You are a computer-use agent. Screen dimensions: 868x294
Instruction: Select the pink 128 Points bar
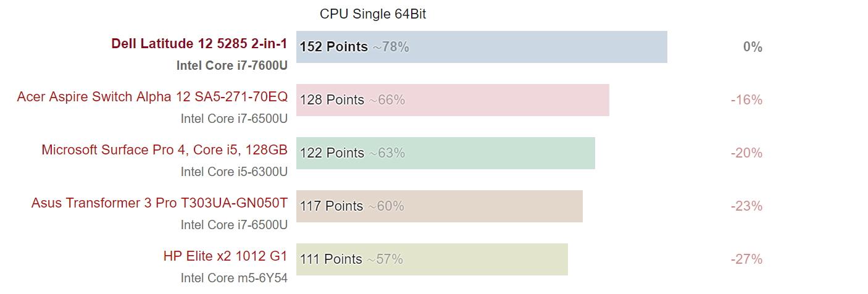453,100
